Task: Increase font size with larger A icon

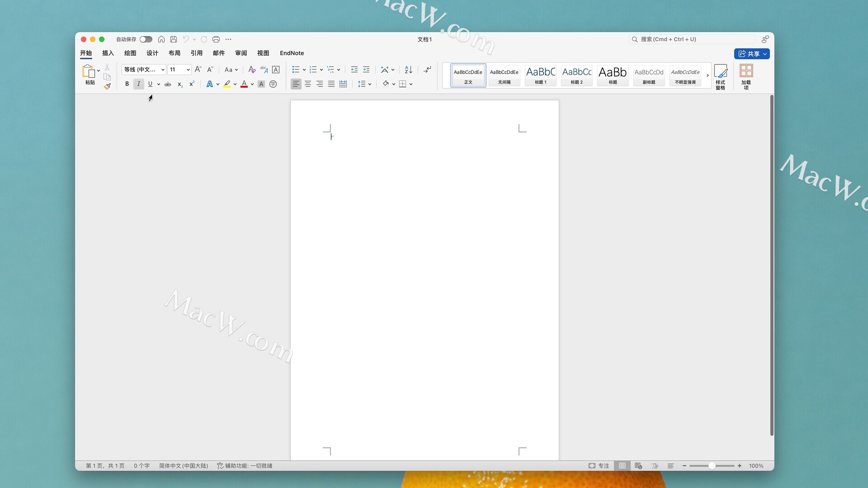Action: (198, 70)
